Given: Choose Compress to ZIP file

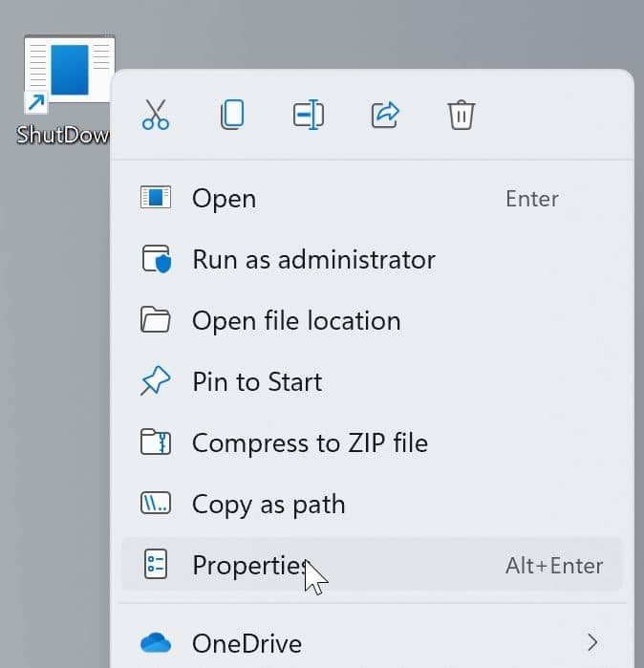Looking at the screenshot, I should tap(310, 443).
